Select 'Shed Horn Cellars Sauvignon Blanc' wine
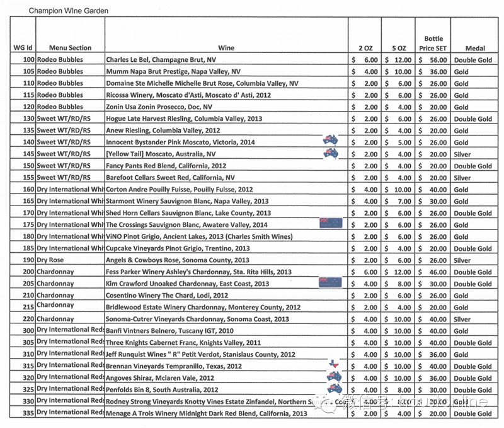The height and width of the screenshot is (428, 504). pos(227,213)
